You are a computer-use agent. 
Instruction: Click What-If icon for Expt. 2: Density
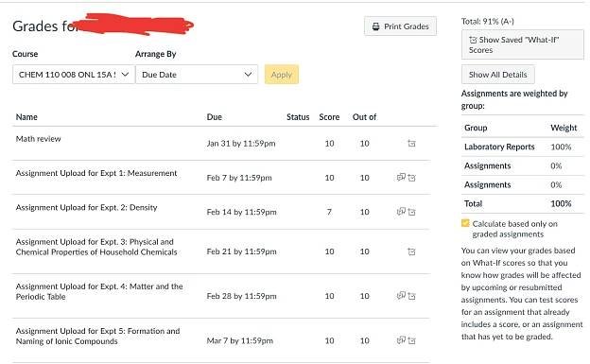(411, 213)
